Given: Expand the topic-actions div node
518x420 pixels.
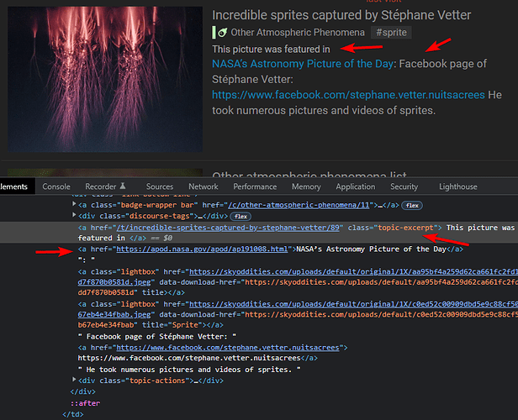Looking at the screenshot, I should 74,380.
